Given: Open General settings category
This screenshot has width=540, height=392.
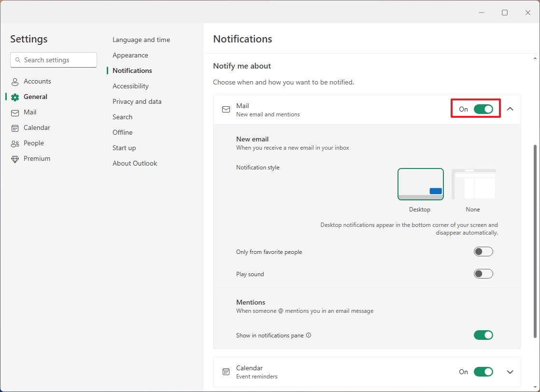Looking at the screenshot, I should tap(35, 97).
